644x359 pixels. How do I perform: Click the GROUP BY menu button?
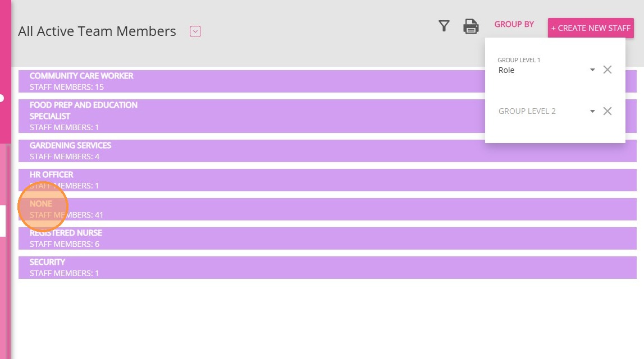coord(514,25)
